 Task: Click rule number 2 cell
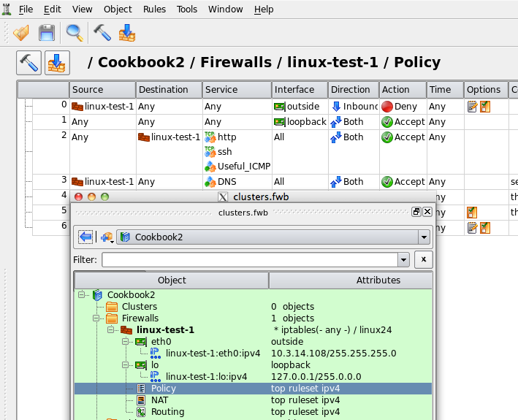click(51, 152)
